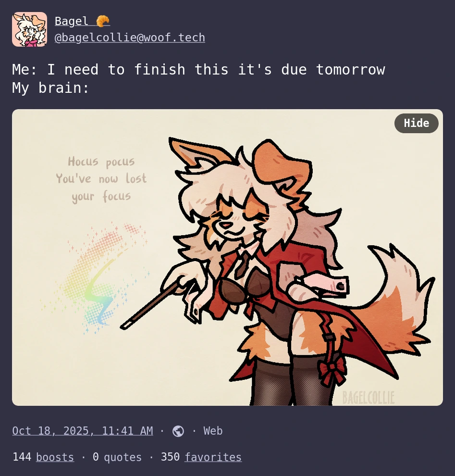Click the 'My brain:' text line
Image resolution: width=455 pixels, height=476 pixels.
50,88
